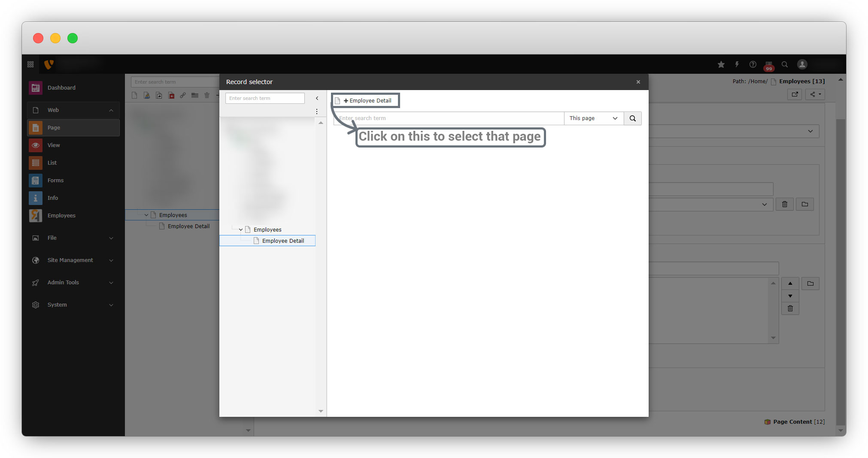Open the Dashboard module
This screenshot has width=868, height=458.
click(61, 88)
